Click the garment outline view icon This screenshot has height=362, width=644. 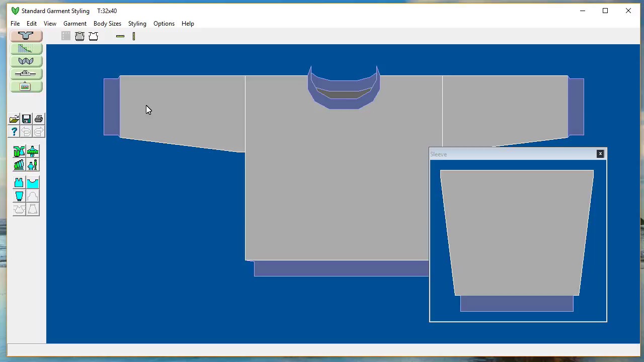point(93,36)
